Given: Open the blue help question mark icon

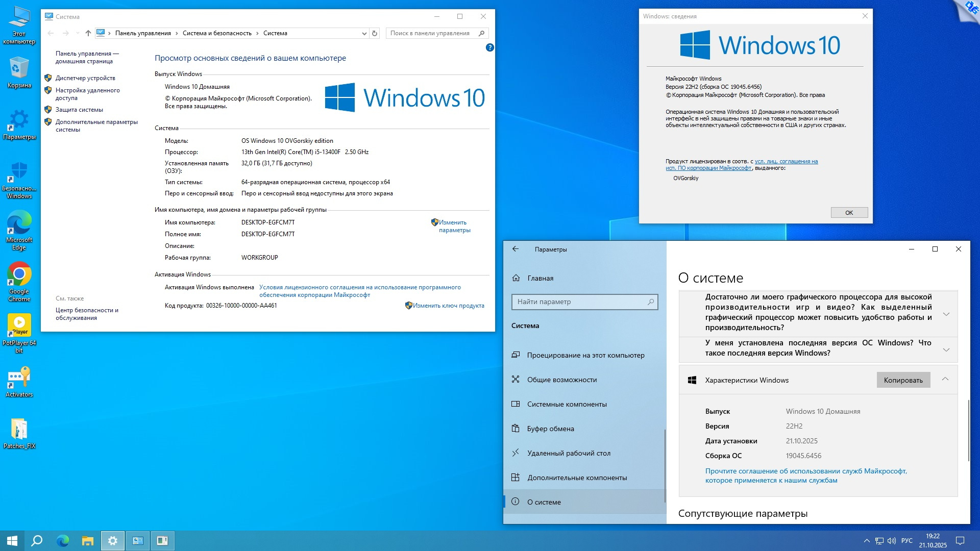Looking at the screenshot, I should click(x=489, y=47).
